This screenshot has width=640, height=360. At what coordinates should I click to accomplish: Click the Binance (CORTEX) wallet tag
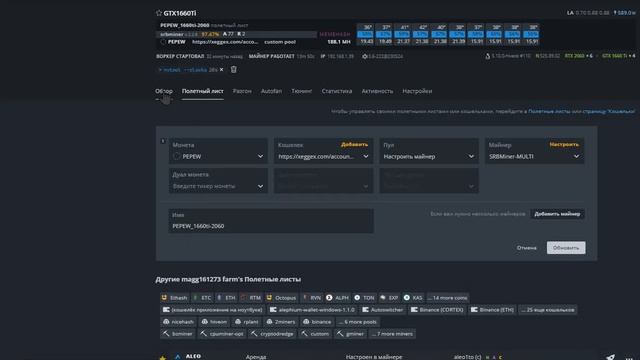[437, 310]
